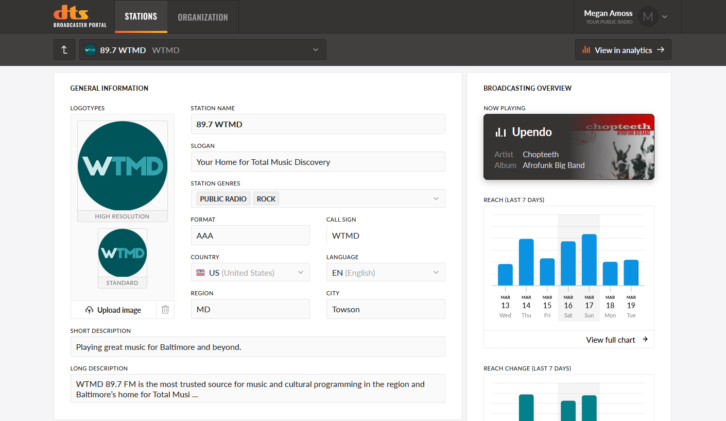The height and width of the screenshot is (421, 726).
Task: Click the Call Sign field WTMD
Action: coord(386,235)
